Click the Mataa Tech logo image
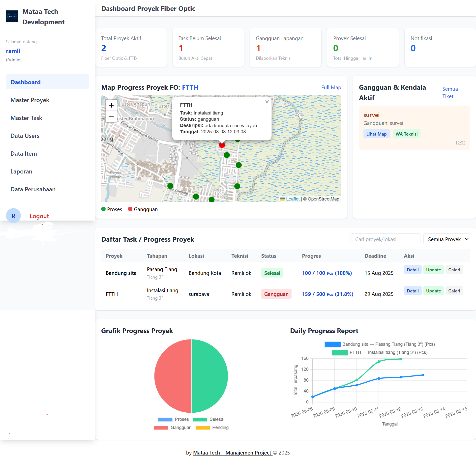This screenshot has width=476, height=456. click(12, 16)
